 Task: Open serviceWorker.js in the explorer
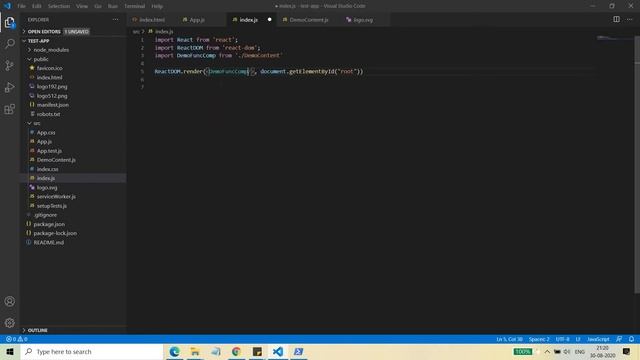pyautogui.click(x=56, y=197)
